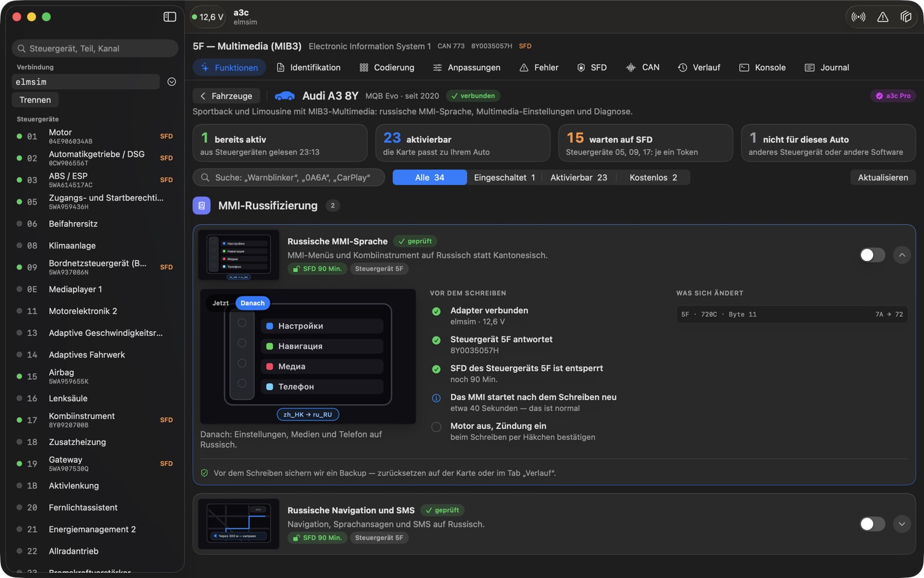Image resolution: width=924 pixels, height=578 pixels.
Task: Filter by Aktivierbar 23
Action: 579,177
